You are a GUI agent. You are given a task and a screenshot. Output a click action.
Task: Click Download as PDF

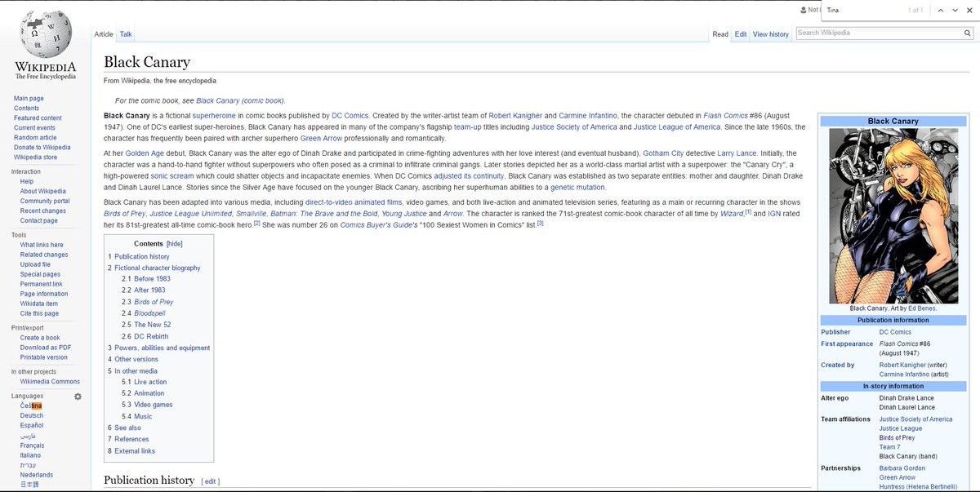[x=46, y=348]
